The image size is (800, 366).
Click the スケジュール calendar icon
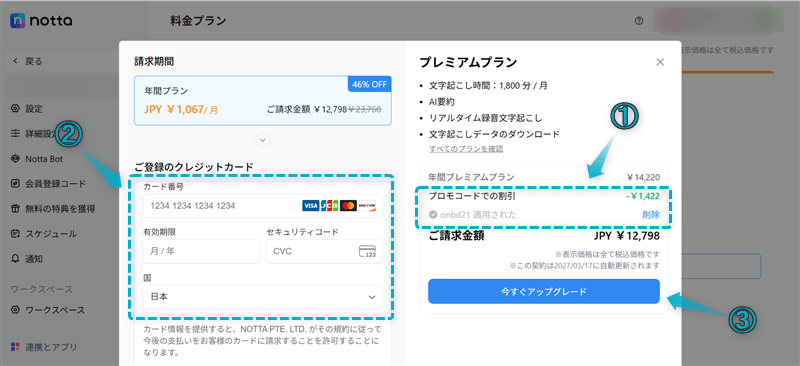pyautogui.click(x=15, y=234)
